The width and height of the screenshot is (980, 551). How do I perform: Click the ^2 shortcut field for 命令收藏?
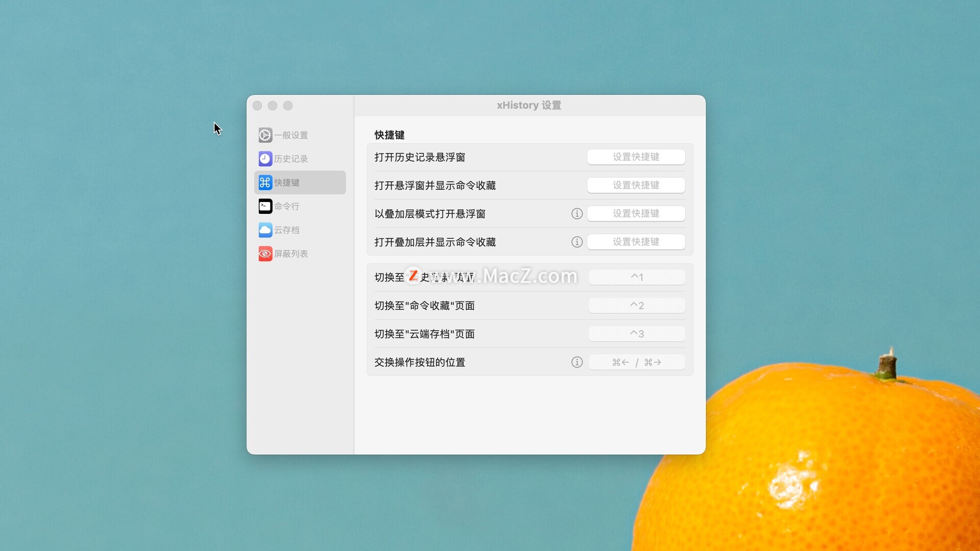tap(636, 306)
